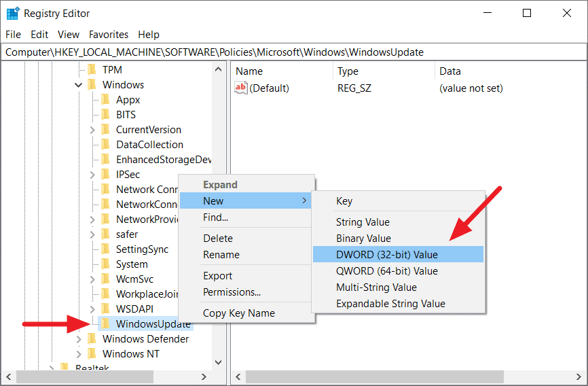The image size is (588, 386).
Task: Click the EnhancedStorageDev folder icon
Action: click(x=105, y=160)
